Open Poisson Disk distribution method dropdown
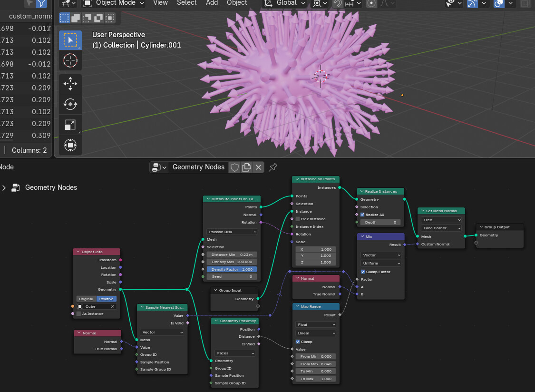Screen dimensions: 535x392 pyautogui.click(x=232, y=232)
